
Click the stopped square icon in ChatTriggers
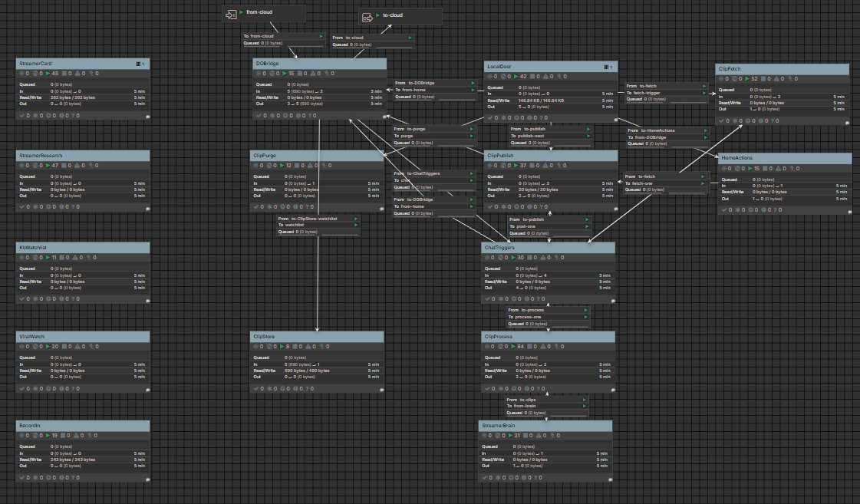528,258
